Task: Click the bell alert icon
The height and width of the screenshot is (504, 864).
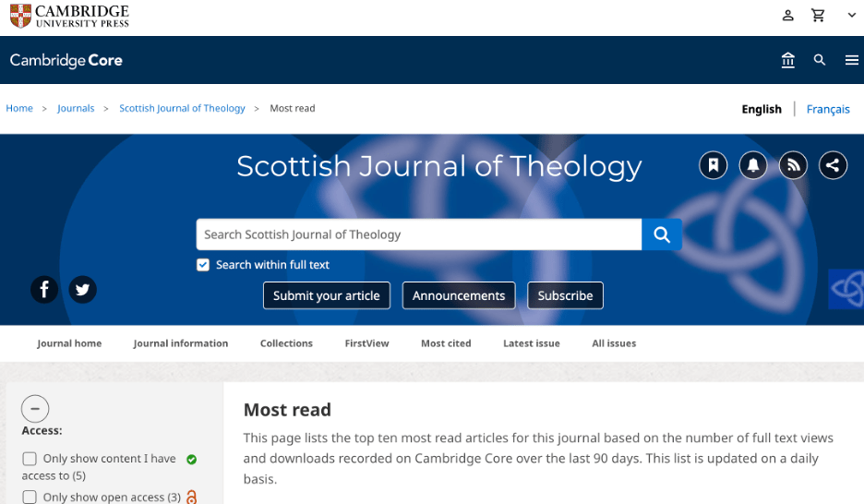Action: tap(753, 165)
